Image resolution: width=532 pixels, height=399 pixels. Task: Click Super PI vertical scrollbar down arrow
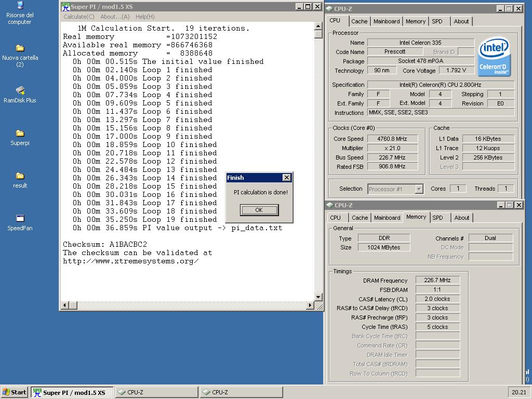(x=318, y=297)
